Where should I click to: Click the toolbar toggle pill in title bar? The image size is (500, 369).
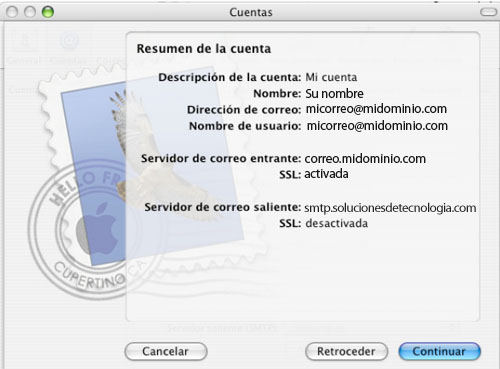(x=488, y=12)
